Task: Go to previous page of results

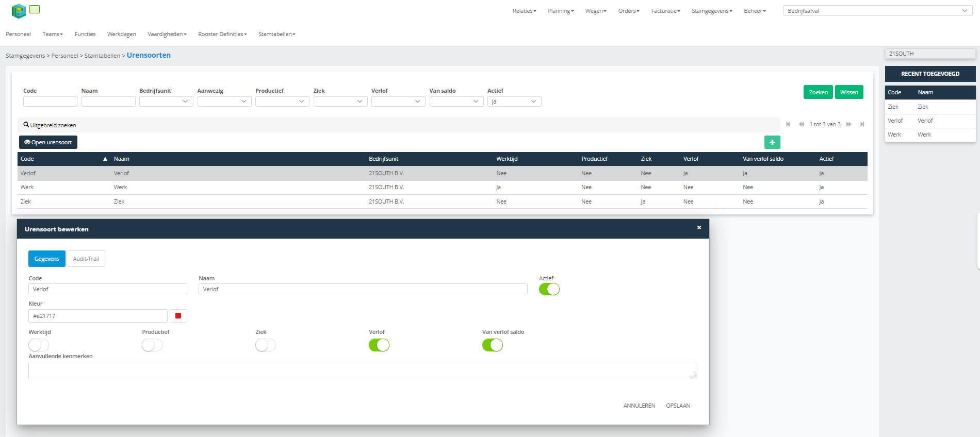Action: [801, 124]
